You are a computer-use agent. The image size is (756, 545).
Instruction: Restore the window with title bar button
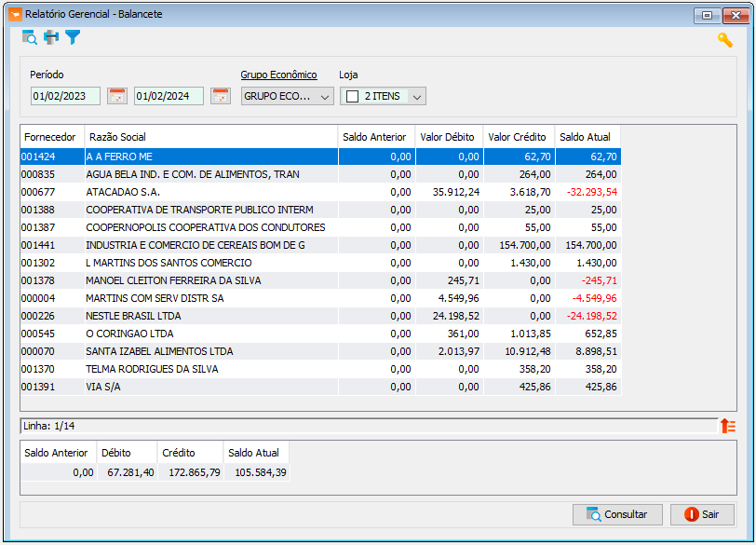(x=707, y=16)
